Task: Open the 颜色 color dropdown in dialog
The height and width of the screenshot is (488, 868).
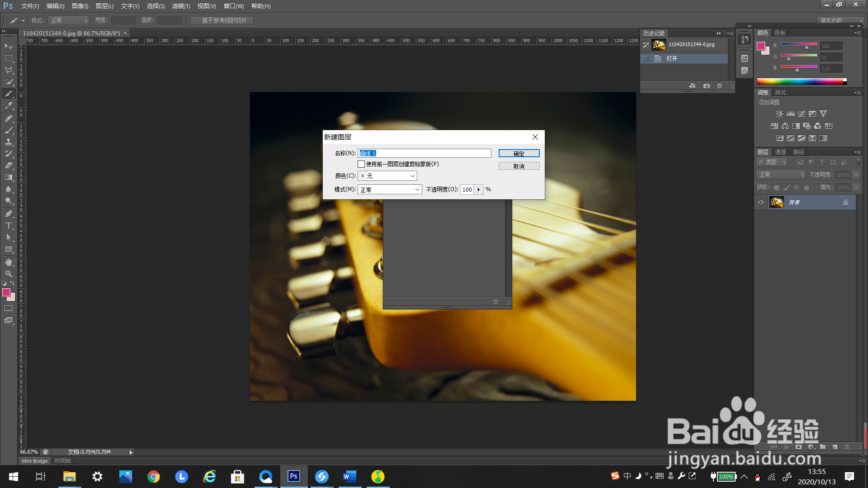Action: click(387, 176)
